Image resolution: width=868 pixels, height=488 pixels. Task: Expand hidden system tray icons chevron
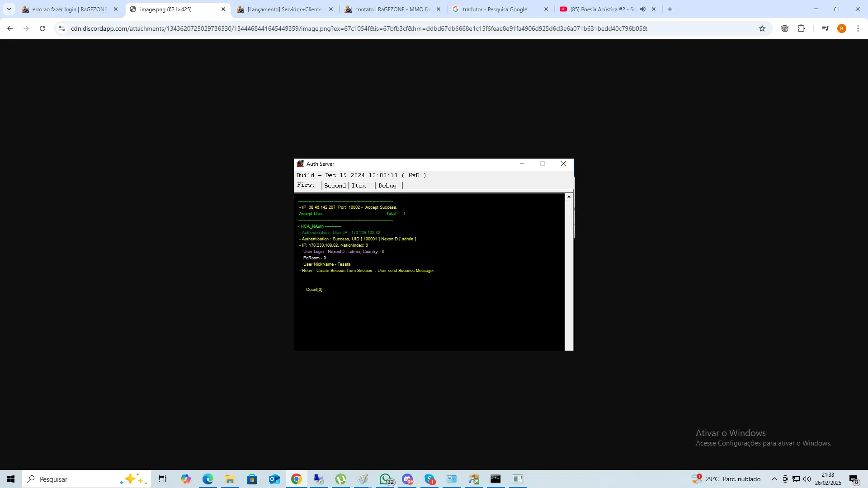[x=774, y=479]
